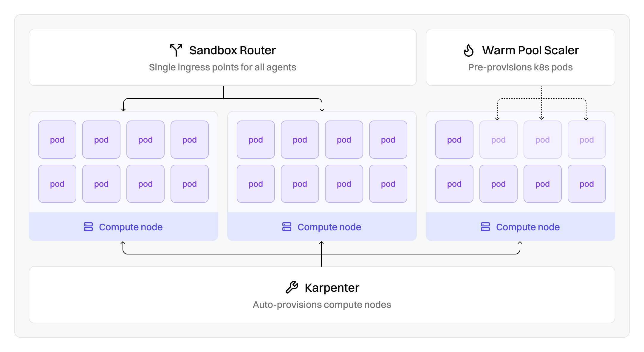Click the Sandbox Router split-arrow icon

point(176,50)
